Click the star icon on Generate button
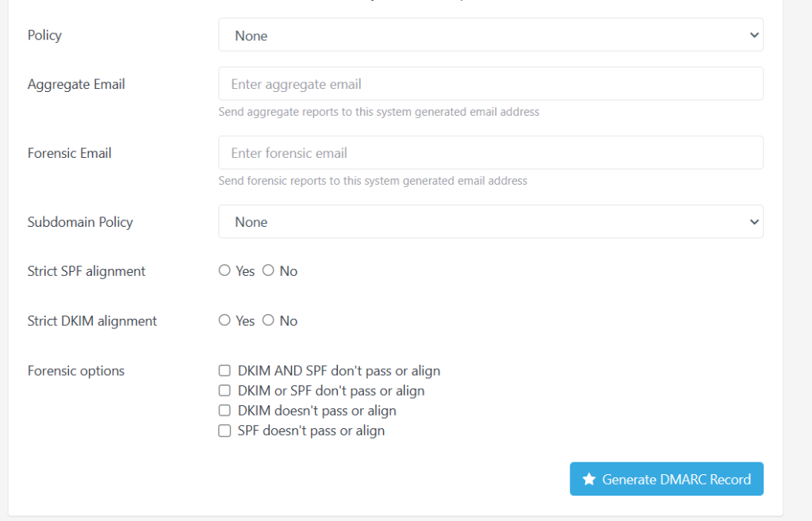The image size is (812, 521). click(589, 479)
